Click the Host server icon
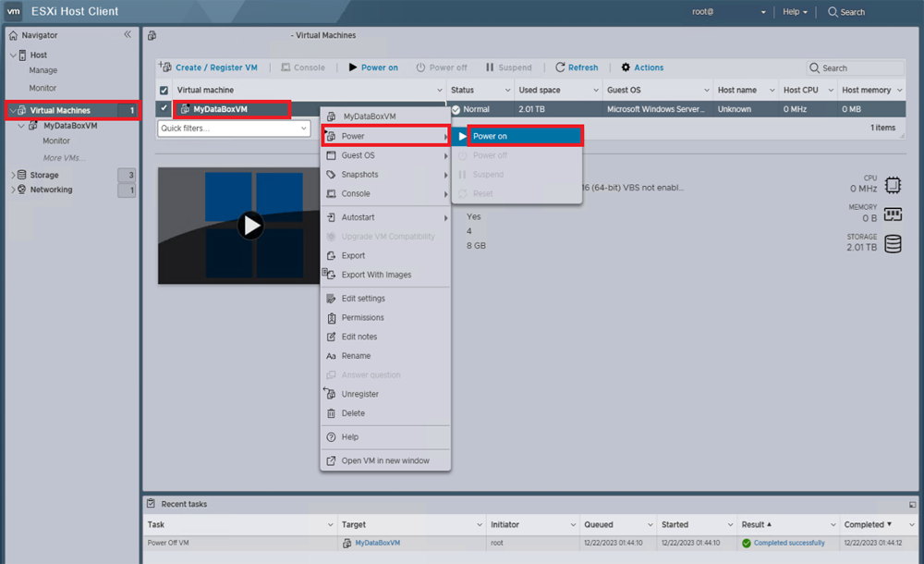This screenshot has height=564, width=924. 22,55
